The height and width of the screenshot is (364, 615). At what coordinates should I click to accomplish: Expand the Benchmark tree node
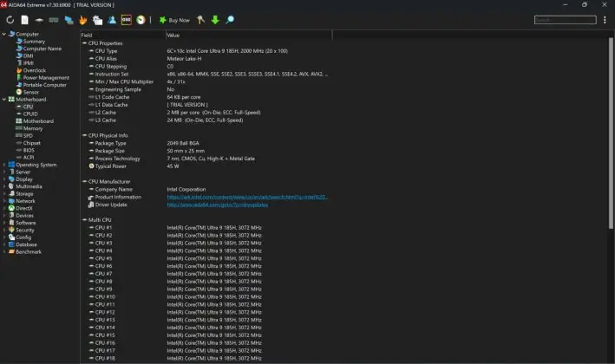click(4, 252)
